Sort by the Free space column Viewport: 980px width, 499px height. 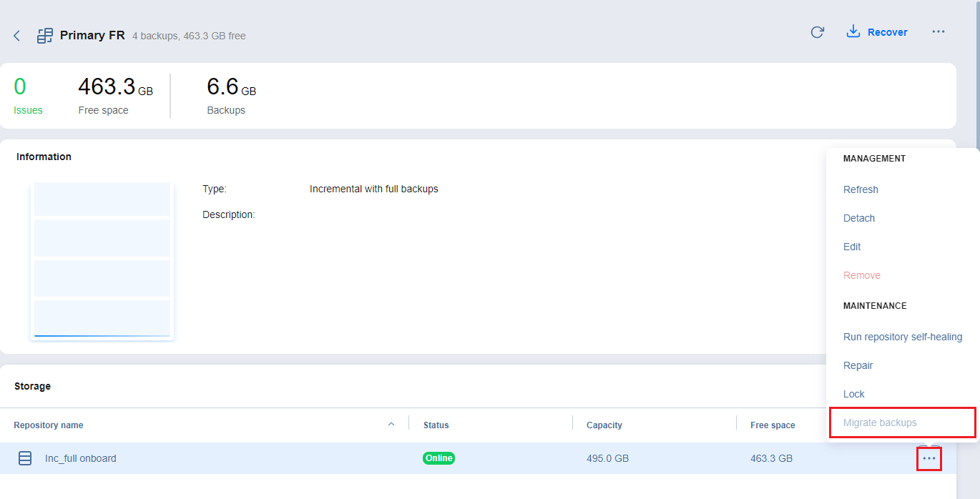click(x=773, y=425)
